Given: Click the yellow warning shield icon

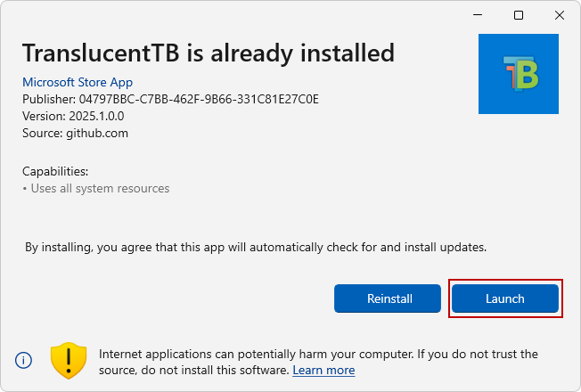Looking at the screenshot, I should (69, 361).
